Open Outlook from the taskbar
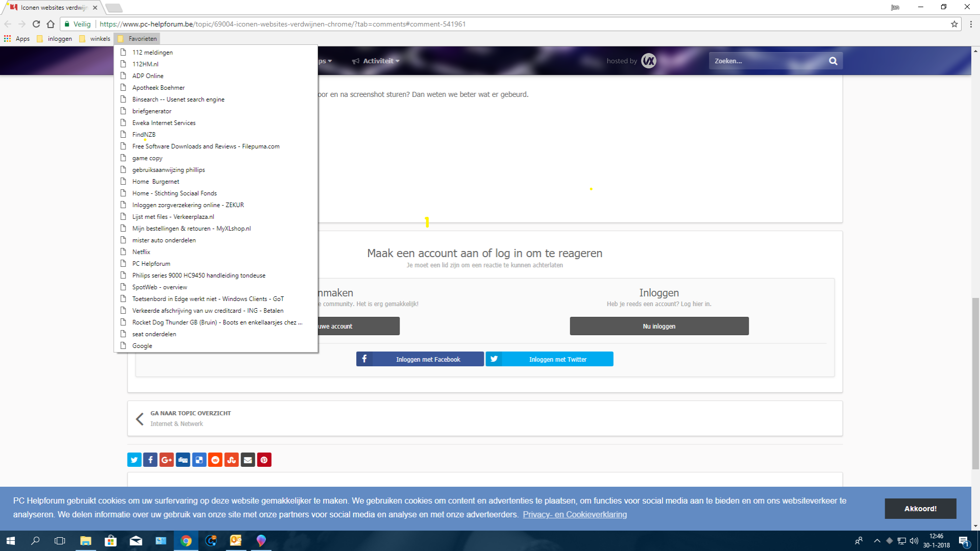 236,541
